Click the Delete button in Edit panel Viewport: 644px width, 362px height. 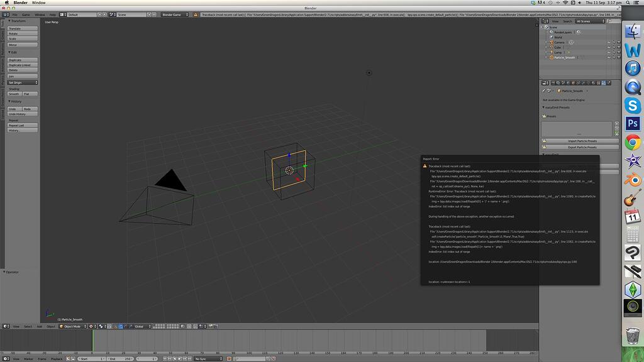click(x=23, y=70)
